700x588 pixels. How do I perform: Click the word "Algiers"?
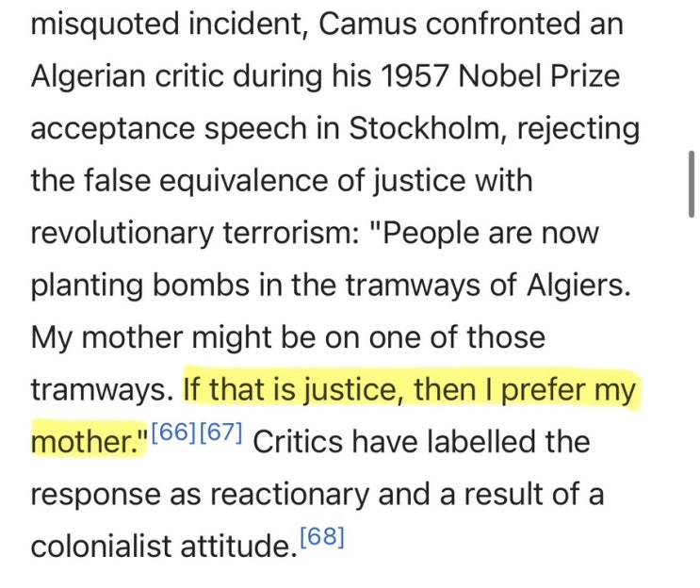pos(573,285)
